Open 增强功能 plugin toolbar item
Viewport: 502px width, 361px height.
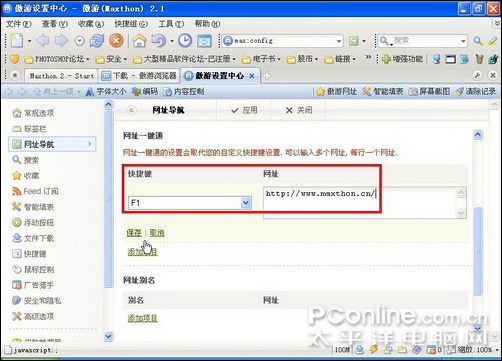tap(402, 59)
